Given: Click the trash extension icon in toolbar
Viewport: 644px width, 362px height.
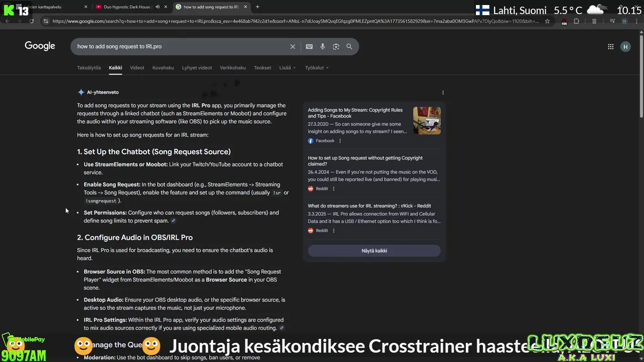Looking at the screenshot, I should click(x=594, y=21).
